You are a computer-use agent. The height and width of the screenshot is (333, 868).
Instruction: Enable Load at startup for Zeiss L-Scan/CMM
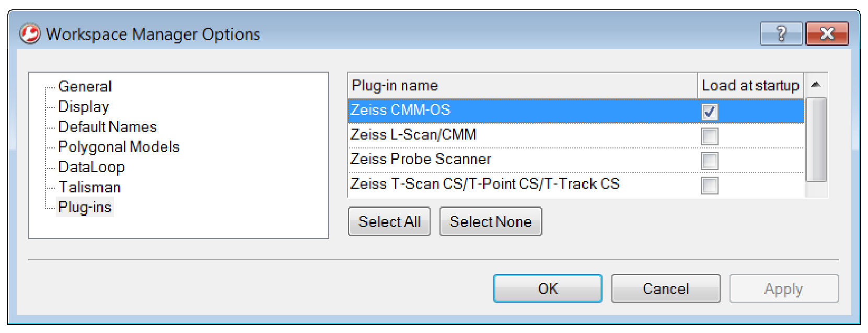(710, 135)
